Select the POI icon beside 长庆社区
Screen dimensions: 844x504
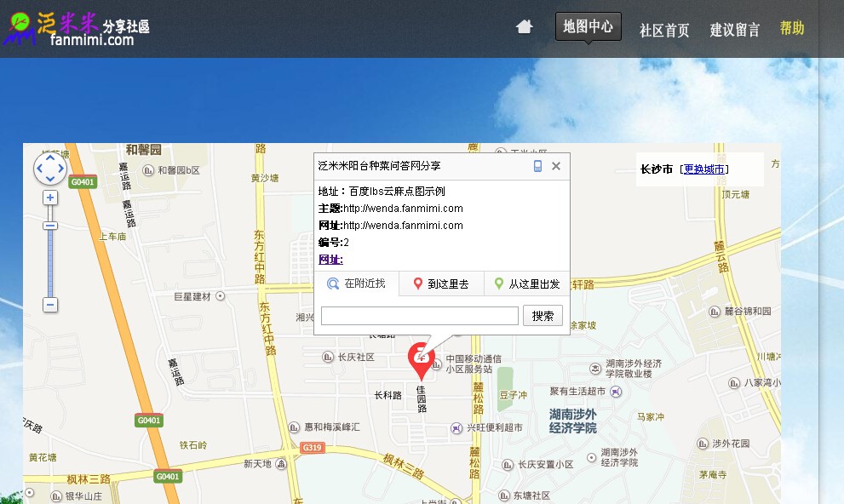328,357
